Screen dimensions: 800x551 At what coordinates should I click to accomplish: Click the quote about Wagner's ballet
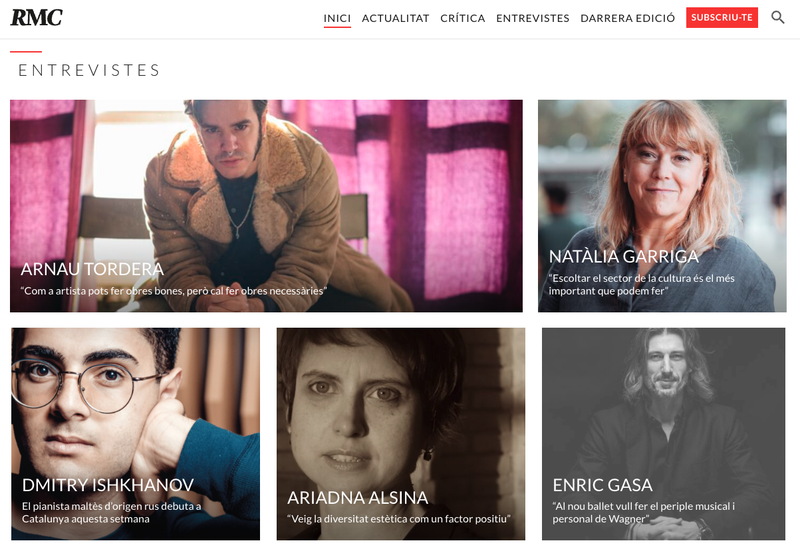[643, 513]
